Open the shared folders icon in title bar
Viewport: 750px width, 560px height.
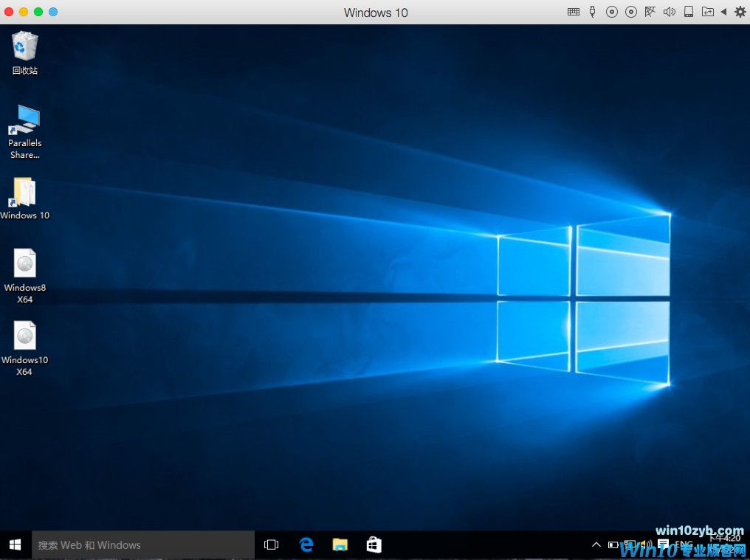tap(708, 12)
